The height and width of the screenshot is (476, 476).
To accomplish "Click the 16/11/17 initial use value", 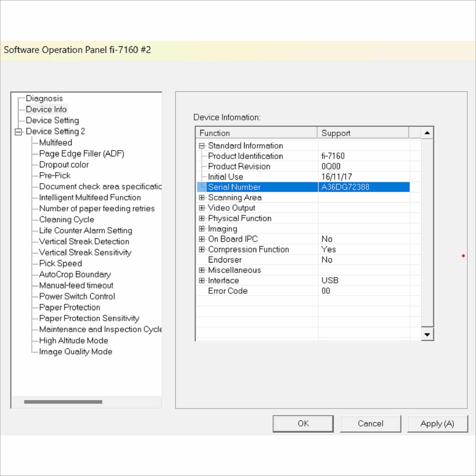I will click(337, 177).
